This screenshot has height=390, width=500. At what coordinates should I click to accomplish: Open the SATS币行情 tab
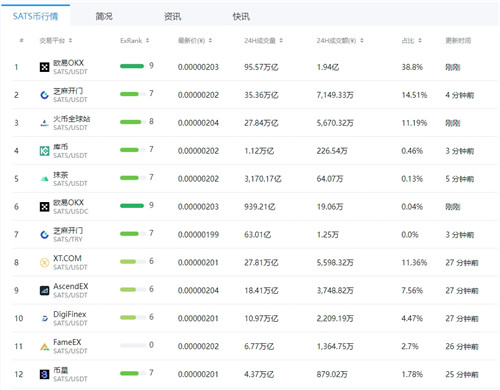[35, 16]
